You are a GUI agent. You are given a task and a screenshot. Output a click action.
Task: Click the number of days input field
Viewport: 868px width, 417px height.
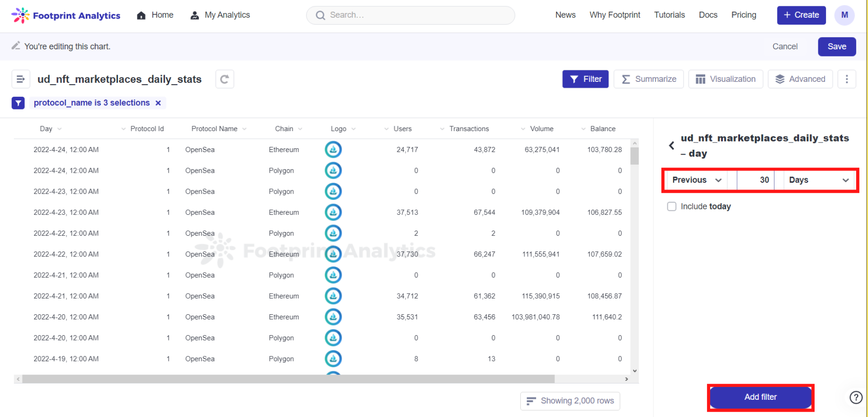pos(755,180)
